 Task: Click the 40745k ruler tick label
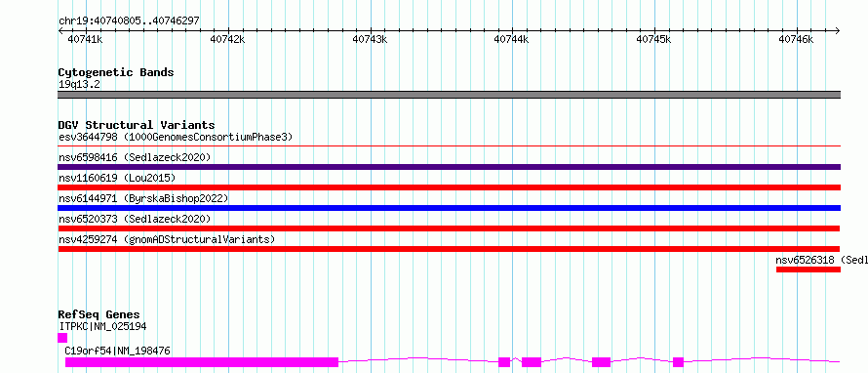pos(653,39)
